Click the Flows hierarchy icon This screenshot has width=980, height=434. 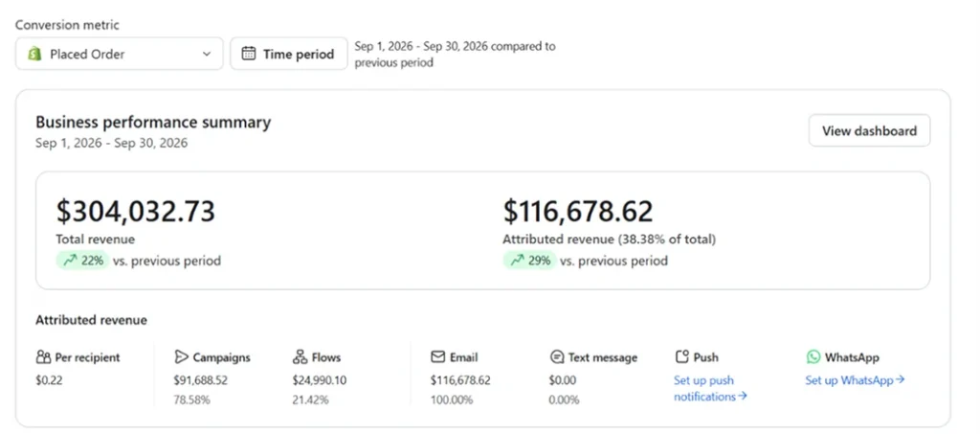[x=300, y=357]
